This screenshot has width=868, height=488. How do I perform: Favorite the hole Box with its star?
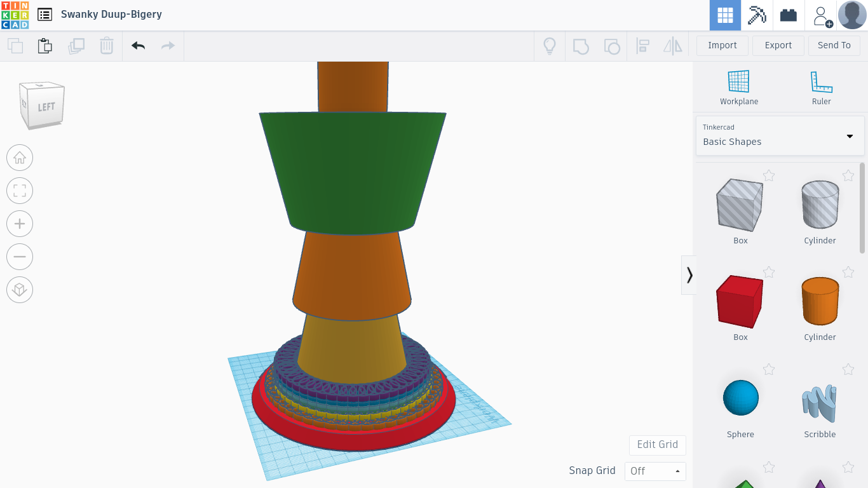[x=769, y=175]
